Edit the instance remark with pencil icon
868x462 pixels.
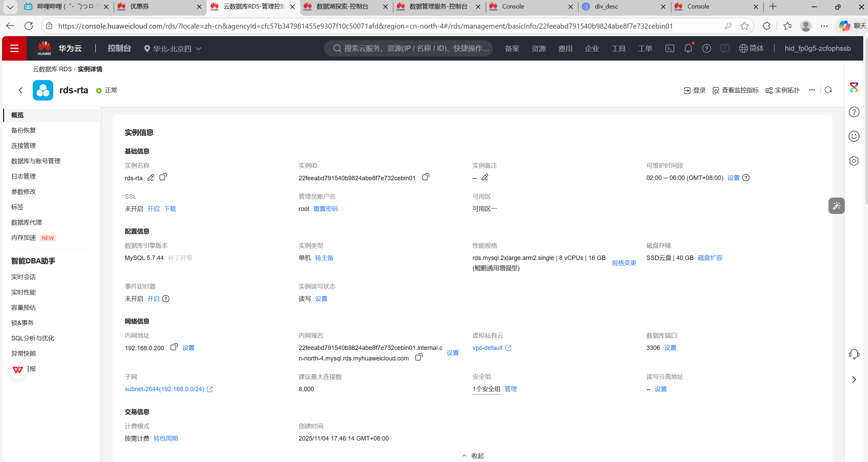coord(485,178)
